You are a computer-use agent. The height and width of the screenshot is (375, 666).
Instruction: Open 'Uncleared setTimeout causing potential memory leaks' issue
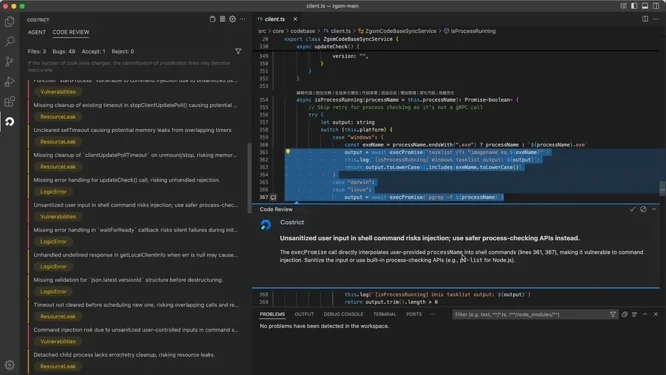(x=133, y=130)
